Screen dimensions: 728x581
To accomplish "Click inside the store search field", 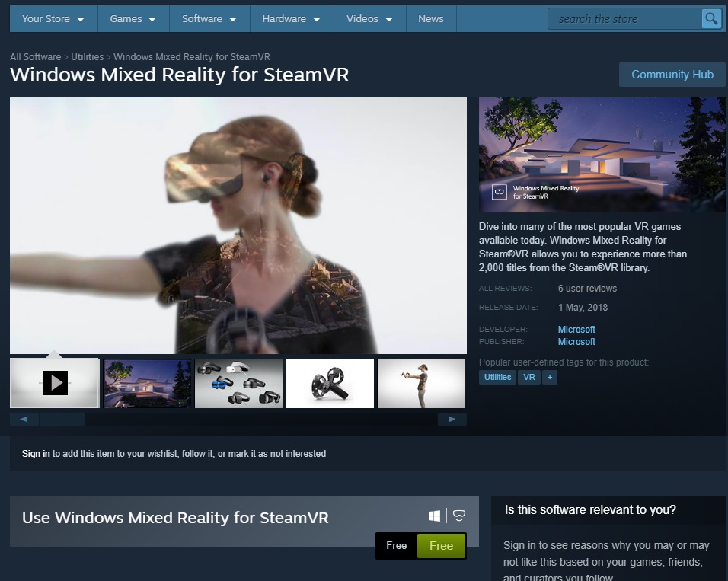I will (x=624, y=18).
